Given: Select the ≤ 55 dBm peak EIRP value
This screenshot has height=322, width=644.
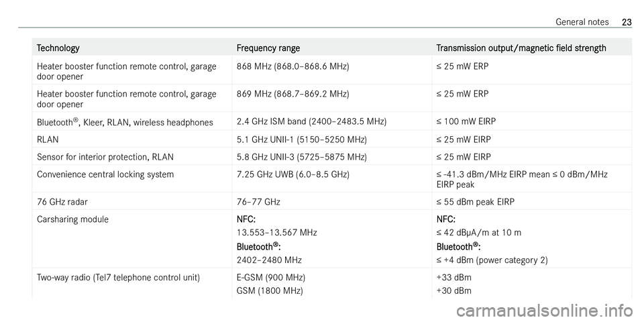Looking at the screenshot, I should pyautogui.click(x=476, y=202).
